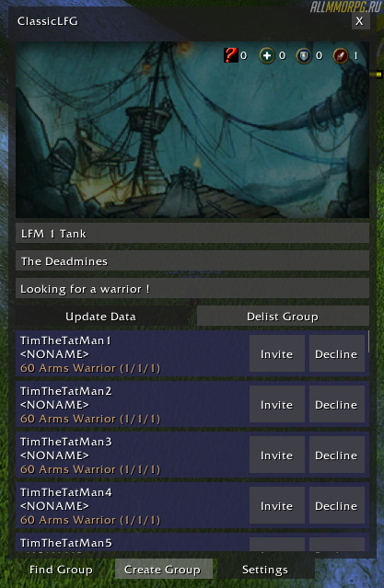Click the Deadmines ship artwork banner
Screen dimensions: 384x588
pyautogui.click(x=192, y=130)
